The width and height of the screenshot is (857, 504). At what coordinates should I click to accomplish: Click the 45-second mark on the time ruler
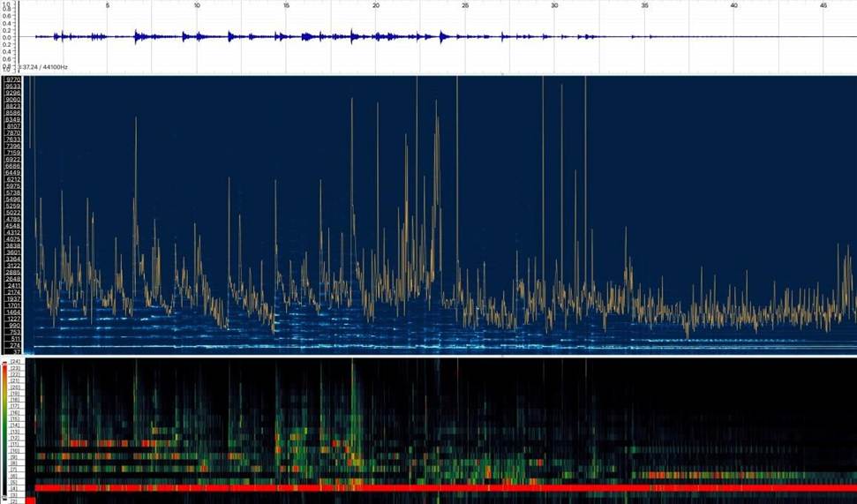point(823,5)
